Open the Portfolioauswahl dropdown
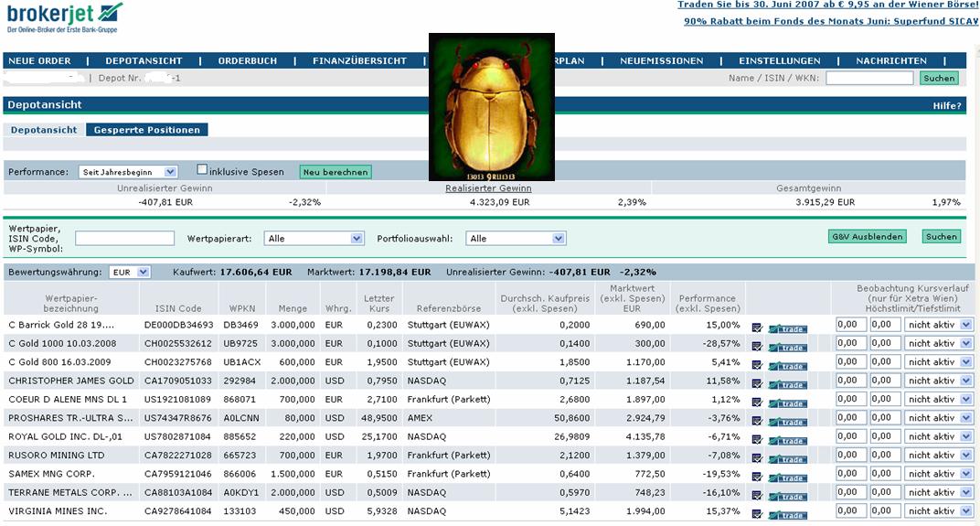This screenshot has height=526, width=980. click(x=516, y=239)
